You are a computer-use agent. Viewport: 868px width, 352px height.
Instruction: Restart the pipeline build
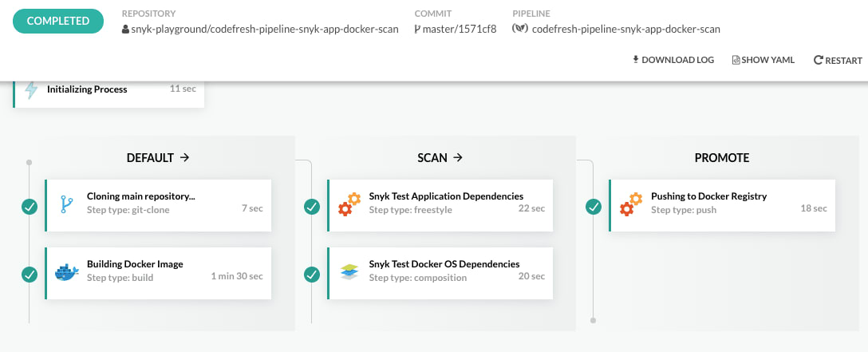pos(838,61)
